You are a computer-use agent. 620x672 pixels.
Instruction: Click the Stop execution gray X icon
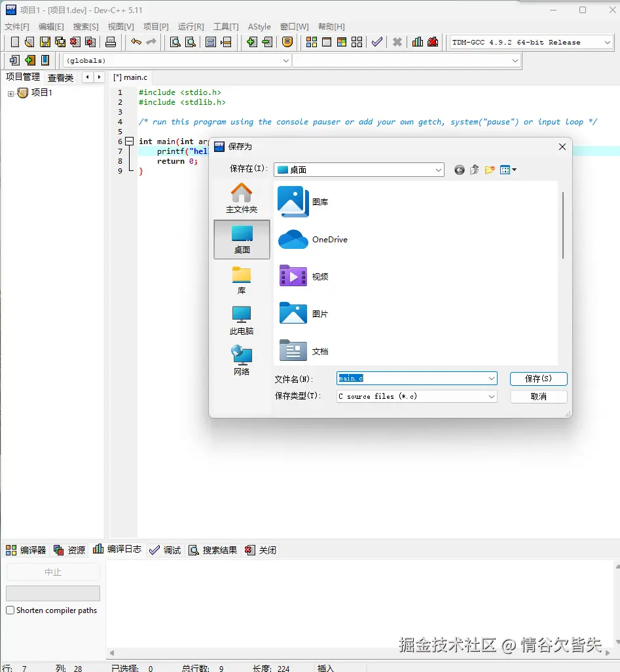point(397,42)
